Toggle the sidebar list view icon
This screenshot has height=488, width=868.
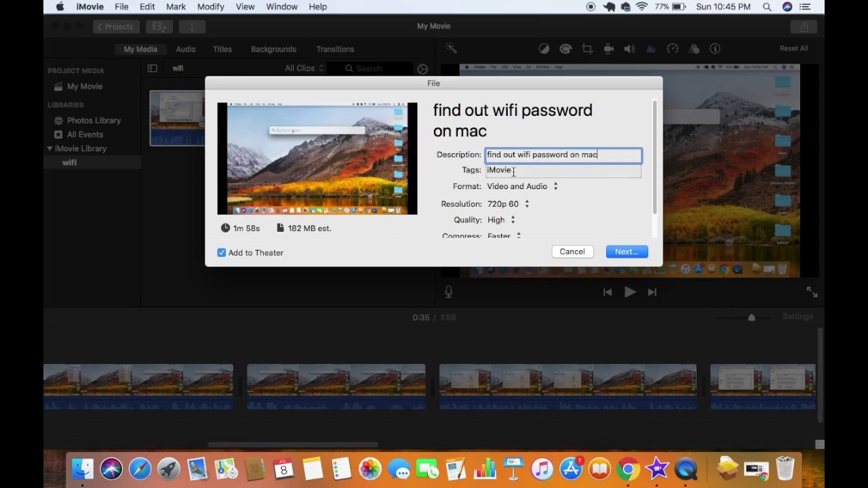tap(152, 68)
